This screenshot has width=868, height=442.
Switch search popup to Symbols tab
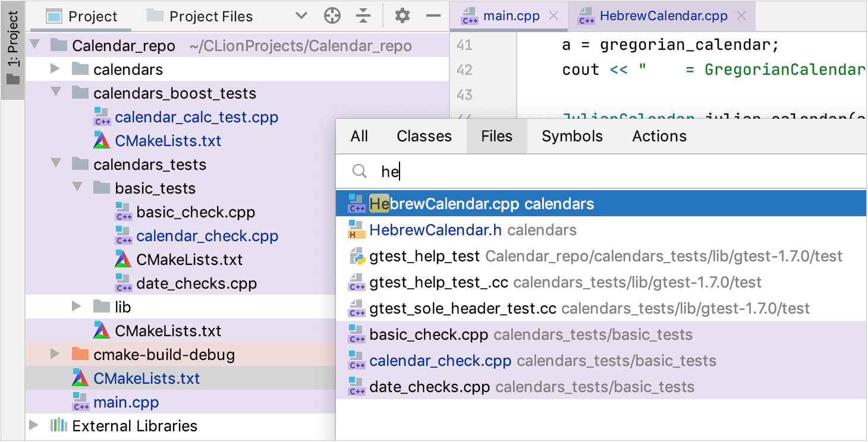coord(573,136)
